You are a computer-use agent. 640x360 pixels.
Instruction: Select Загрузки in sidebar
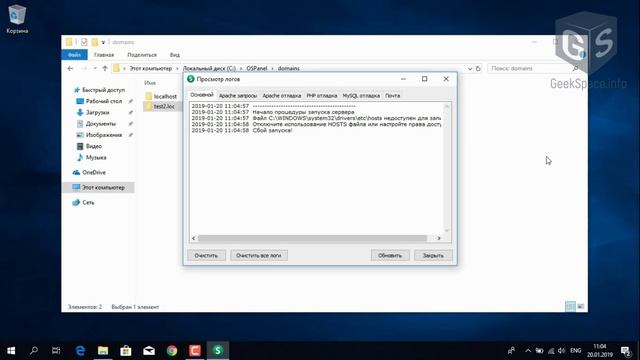97,112
